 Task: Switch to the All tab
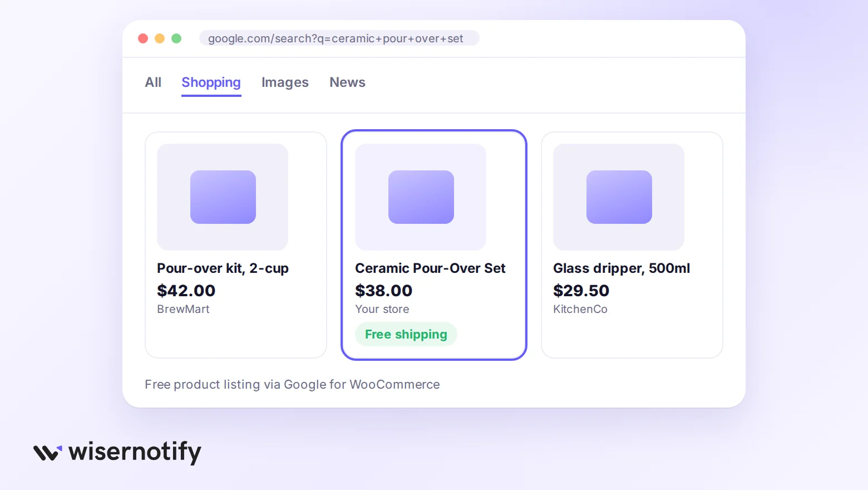tap(153, 82)
